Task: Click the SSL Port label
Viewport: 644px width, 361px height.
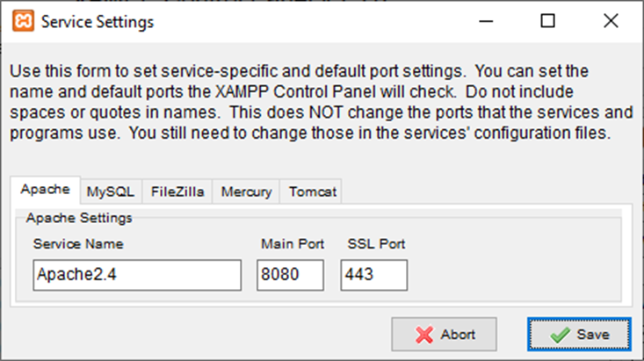Action: tap(376, 244)
